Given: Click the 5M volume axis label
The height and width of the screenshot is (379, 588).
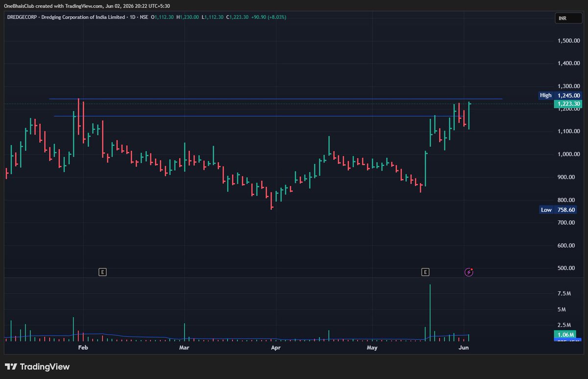Looking at the screenshot, I should pyautogui.click(x=562, y=309).
